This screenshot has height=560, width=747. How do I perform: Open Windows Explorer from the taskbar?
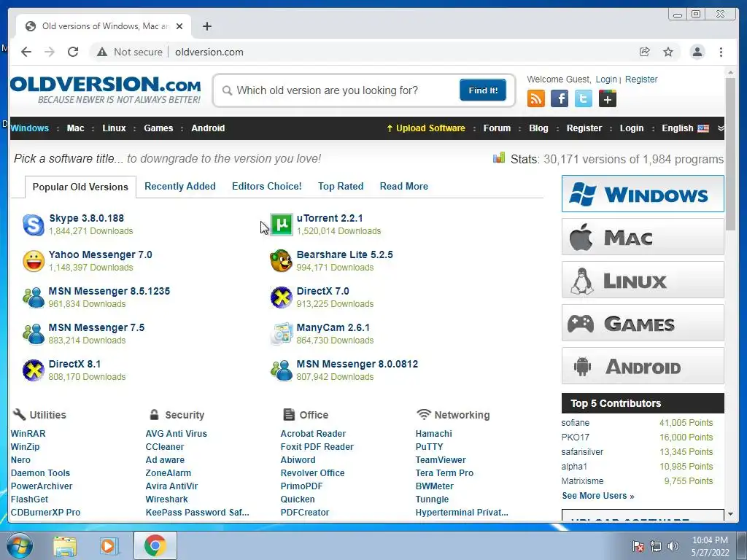(65, 545)
